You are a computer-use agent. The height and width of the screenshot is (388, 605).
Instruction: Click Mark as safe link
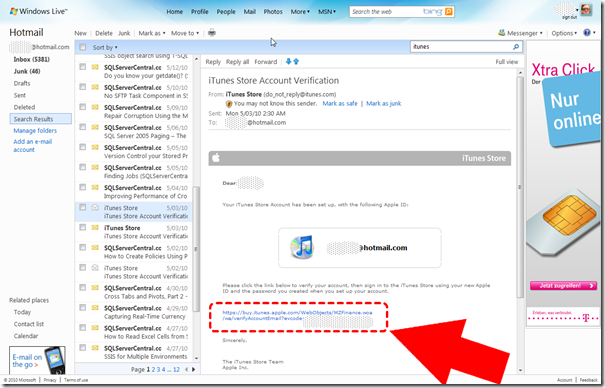click(x=340, y=103)
